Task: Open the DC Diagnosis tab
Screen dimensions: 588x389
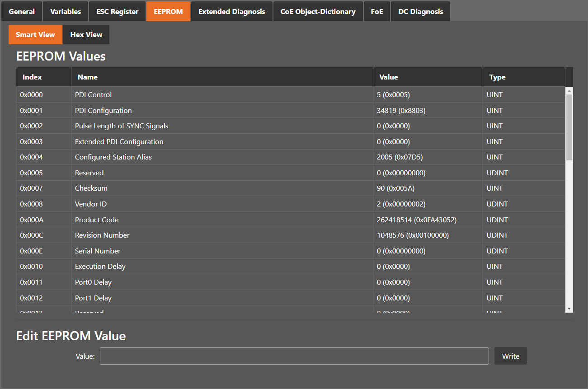Action: (420, 11)
